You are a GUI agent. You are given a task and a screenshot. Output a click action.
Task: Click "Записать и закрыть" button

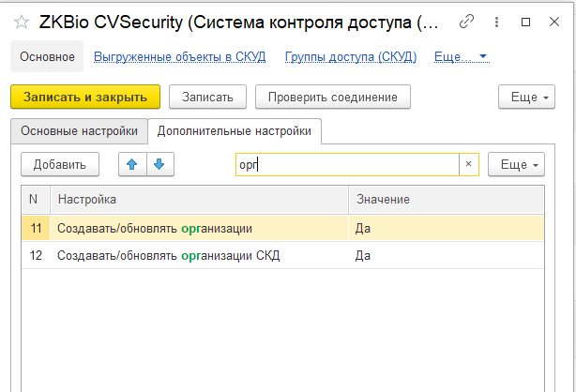(85, 97)
